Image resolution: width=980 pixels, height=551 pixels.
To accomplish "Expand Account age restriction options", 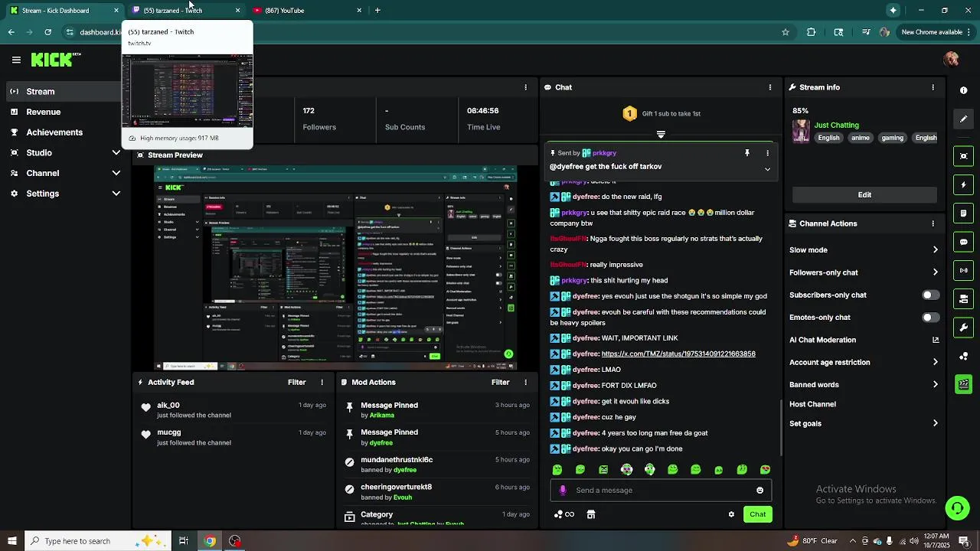I will pos(935,362).
